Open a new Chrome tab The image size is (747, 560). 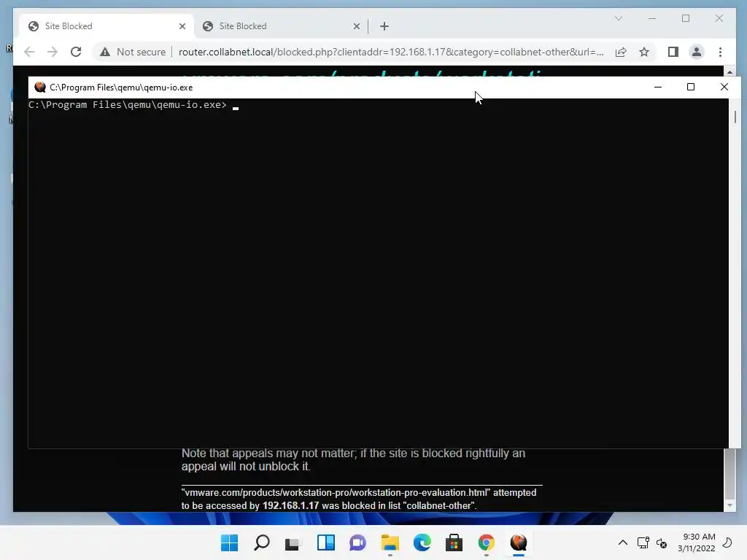click(384, 26)
